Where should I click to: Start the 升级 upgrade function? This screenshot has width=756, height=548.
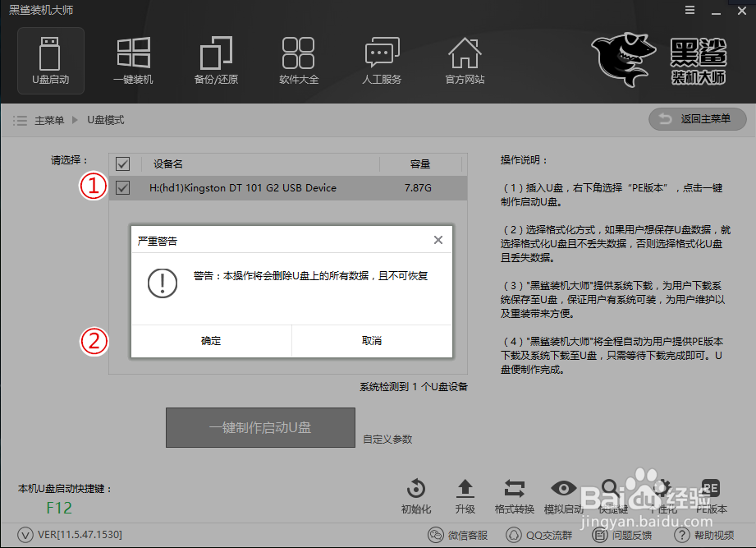465,493
